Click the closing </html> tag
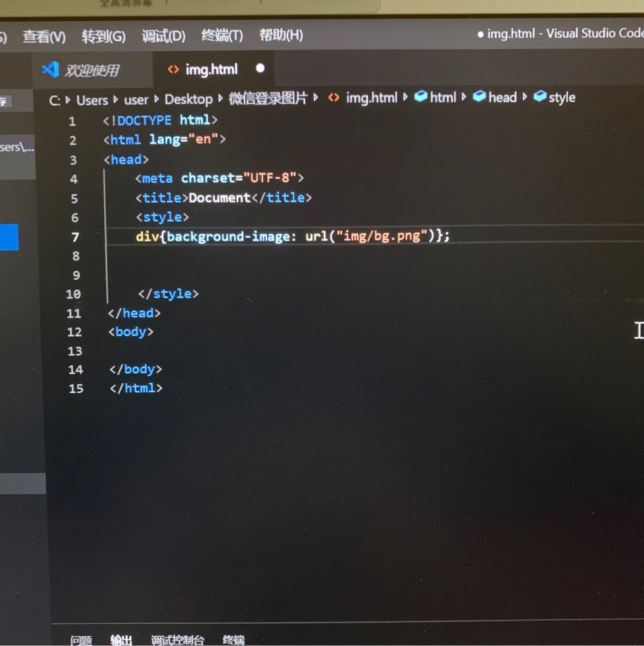Image resolution: width=644 pixels, height=646 pixels. [x=136, y=388]
